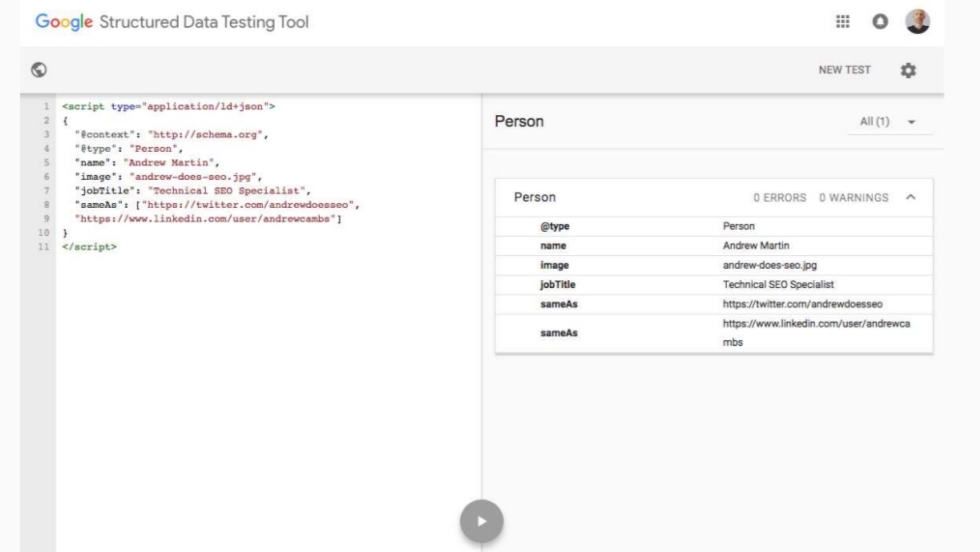Collapse the Person result card

click(910, 197)
